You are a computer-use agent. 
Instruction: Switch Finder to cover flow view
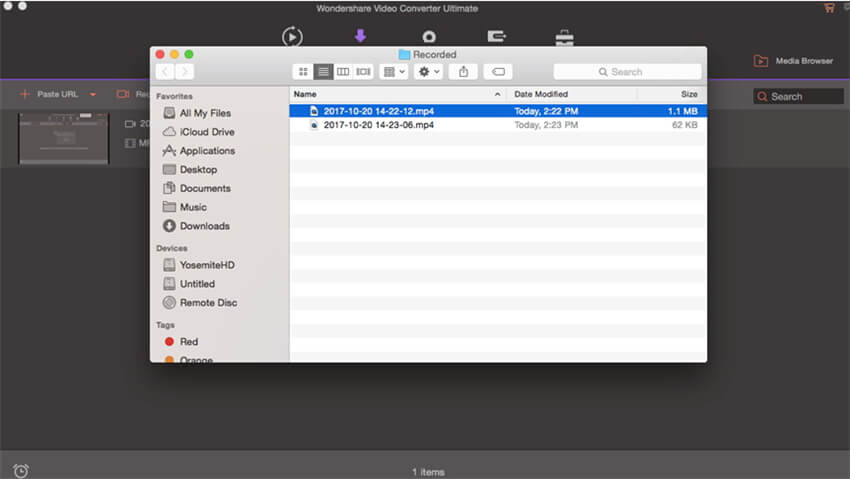click(x=363, y=72)
